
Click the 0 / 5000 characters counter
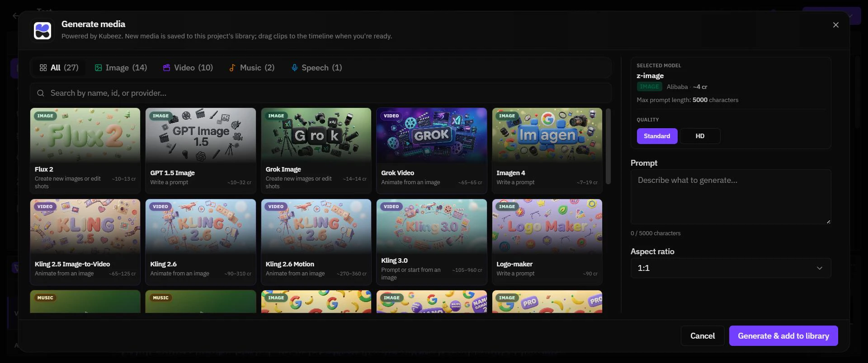(x=656, y=233)
